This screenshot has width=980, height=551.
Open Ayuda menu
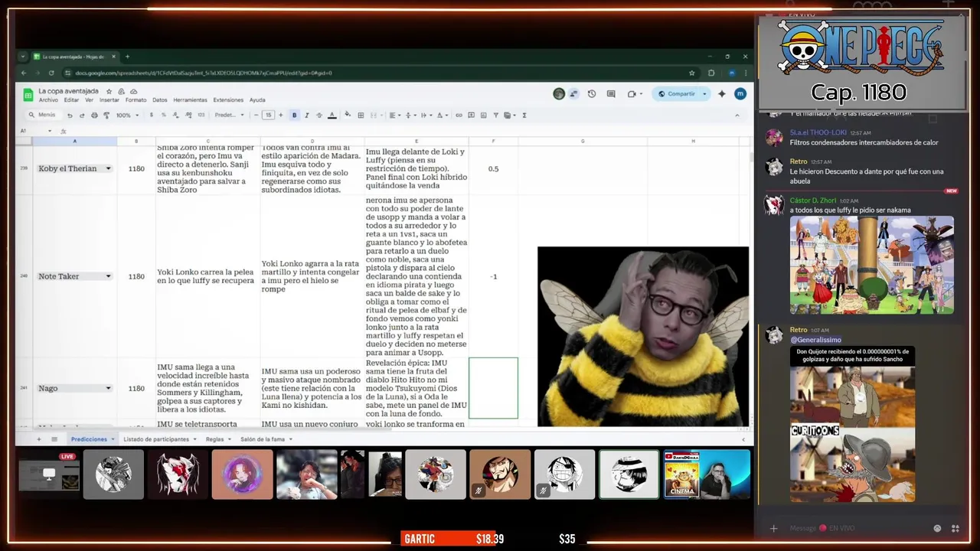point(257,100)
